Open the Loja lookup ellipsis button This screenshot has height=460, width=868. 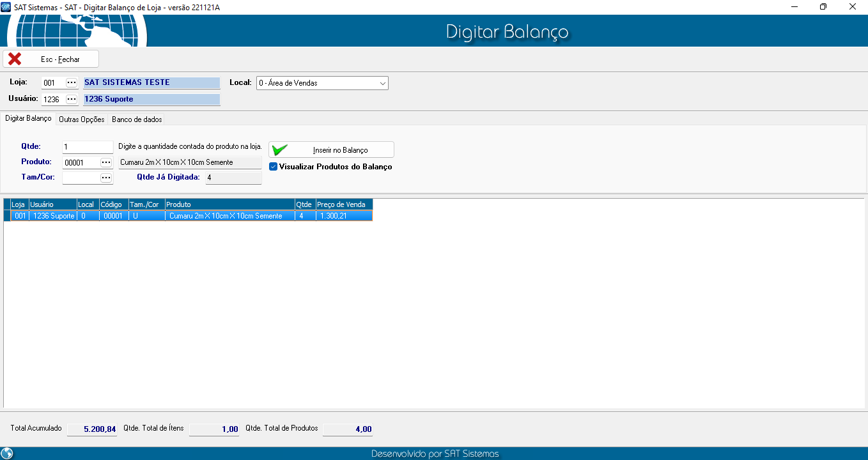[x=72, y=82]
